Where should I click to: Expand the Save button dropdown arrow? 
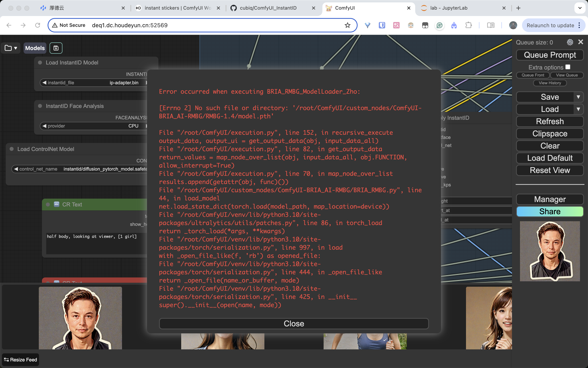click(x=578, y=97)
